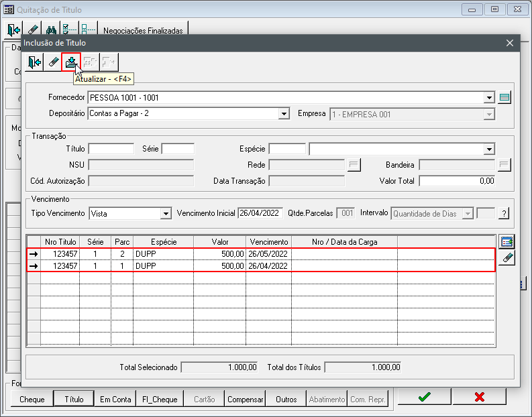Click the Valor column header
Screen dimensions: 532x417
click(220, 242)
